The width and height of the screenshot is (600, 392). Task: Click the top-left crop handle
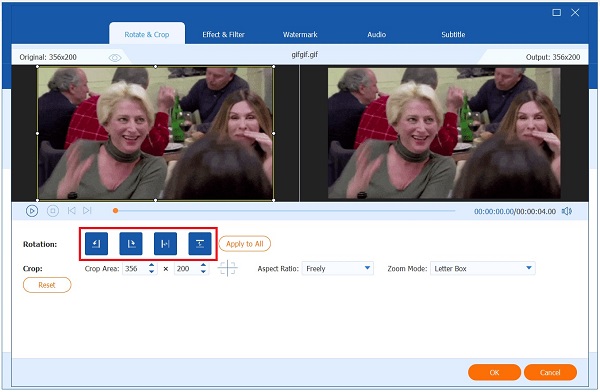tap(38, 67)
